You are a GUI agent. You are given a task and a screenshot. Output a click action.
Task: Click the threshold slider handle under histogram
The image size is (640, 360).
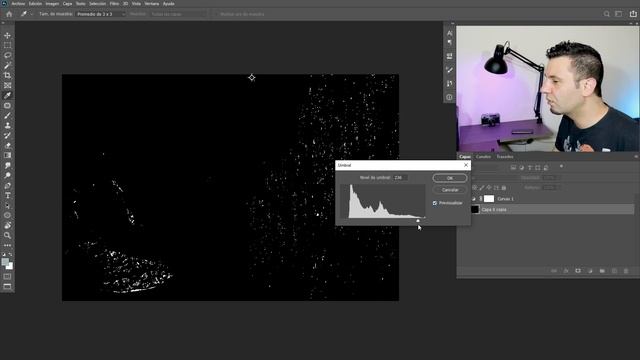[418, 221]
